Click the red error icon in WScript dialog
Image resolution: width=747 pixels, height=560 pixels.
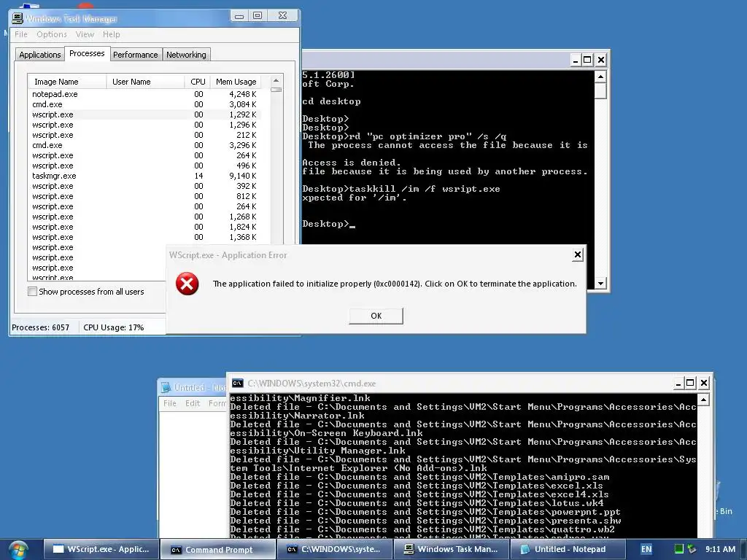coord(187,284)
